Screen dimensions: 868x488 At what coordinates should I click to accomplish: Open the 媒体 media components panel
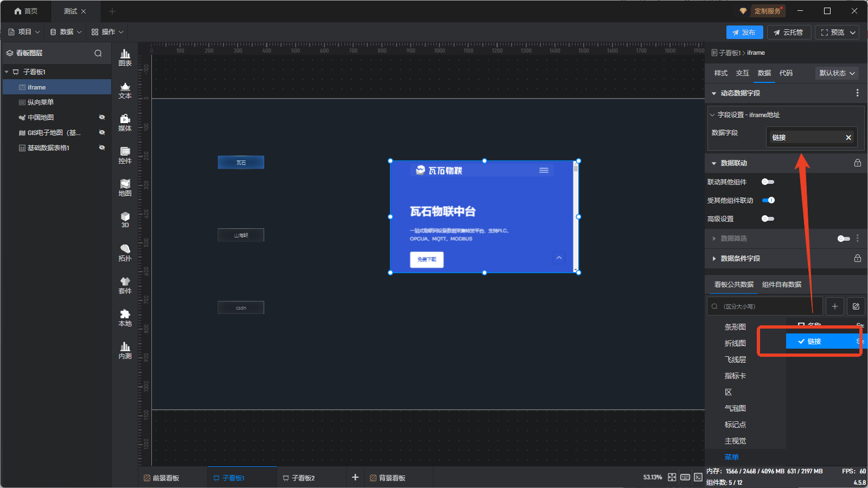(x=125, y=123)
